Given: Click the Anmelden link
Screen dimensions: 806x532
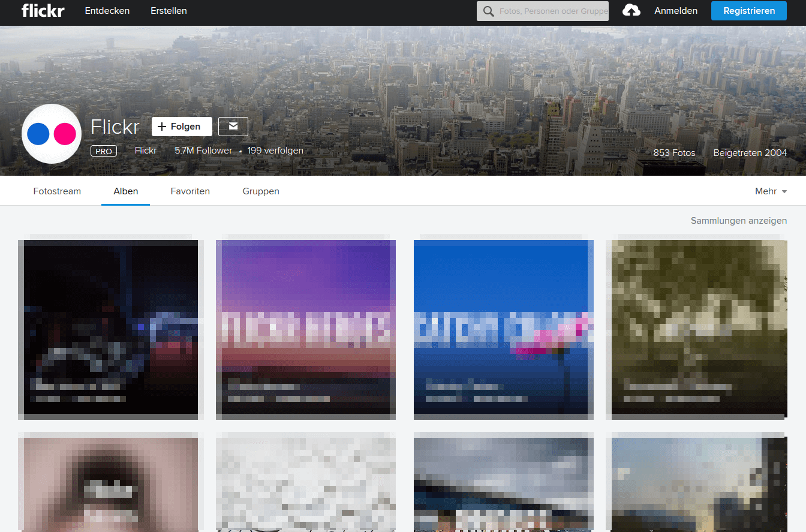Looking at the screenshot, I should 676,11.
